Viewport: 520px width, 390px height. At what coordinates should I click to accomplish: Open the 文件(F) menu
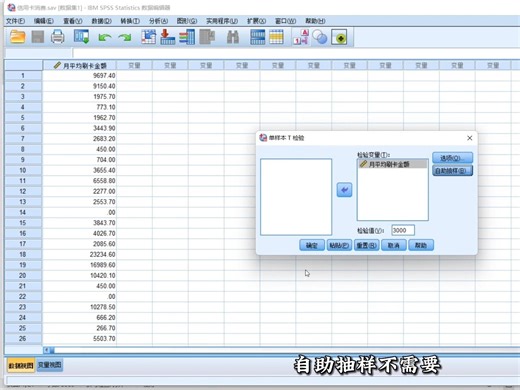(x=15, y=21)
